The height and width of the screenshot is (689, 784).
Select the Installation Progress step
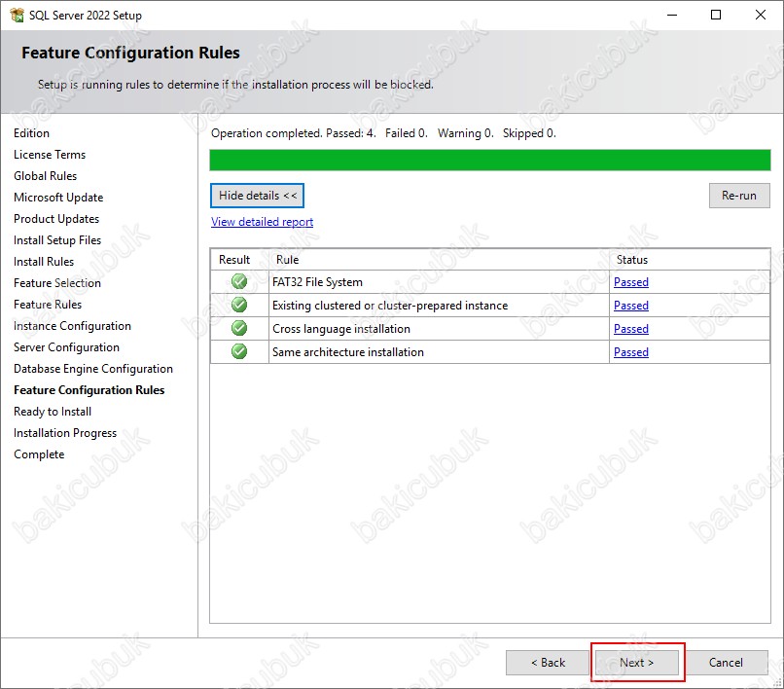(x=65, y=433)
